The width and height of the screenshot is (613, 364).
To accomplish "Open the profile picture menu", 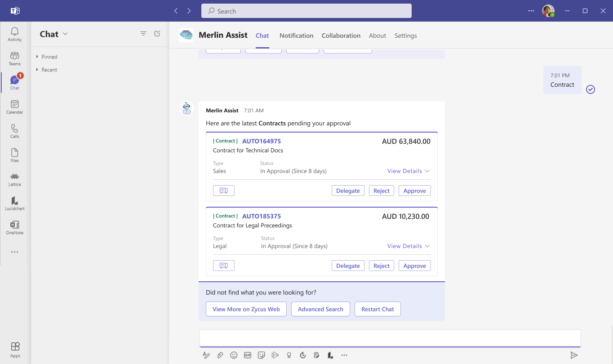I will coord(548,11).
